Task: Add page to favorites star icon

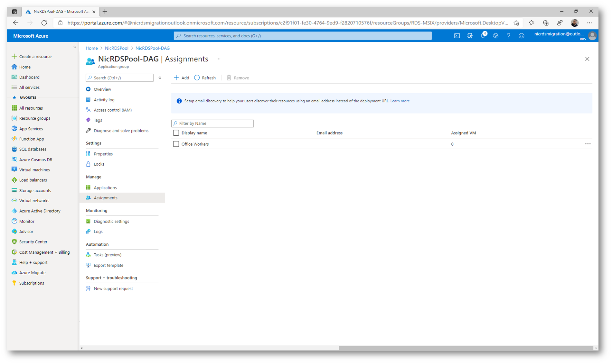Action: click(x=516, y=23)
